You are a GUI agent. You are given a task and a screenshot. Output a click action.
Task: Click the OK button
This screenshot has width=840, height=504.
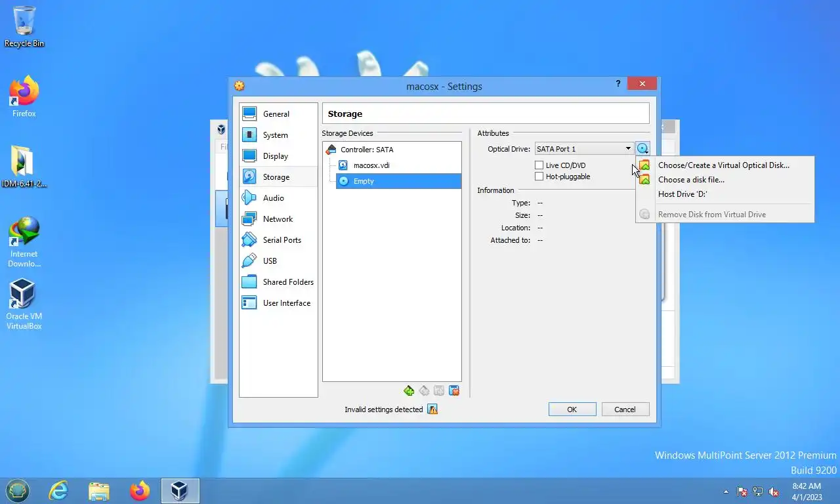pyautogui.click(x=572, y=409)
